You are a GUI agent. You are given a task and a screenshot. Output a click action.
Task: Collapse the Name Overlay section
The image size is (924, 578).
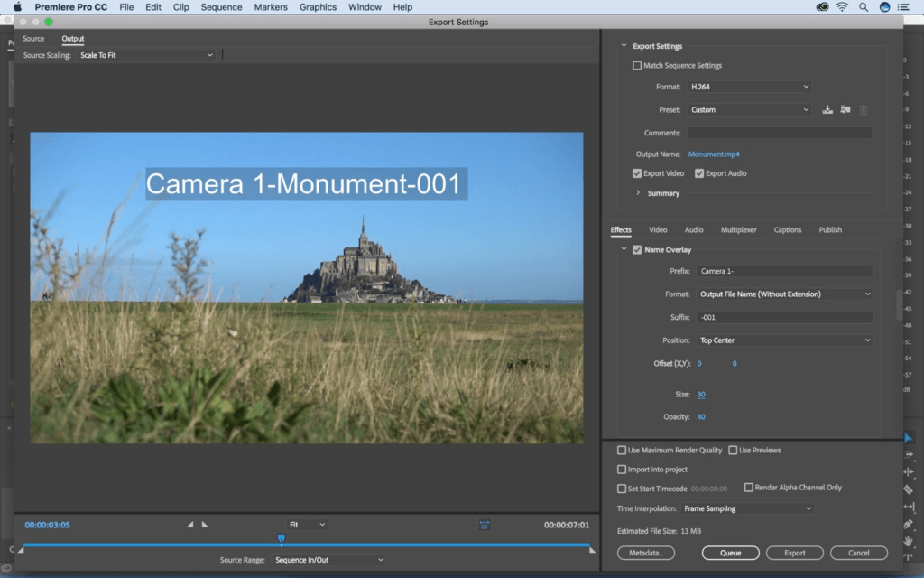pos(624,249)
